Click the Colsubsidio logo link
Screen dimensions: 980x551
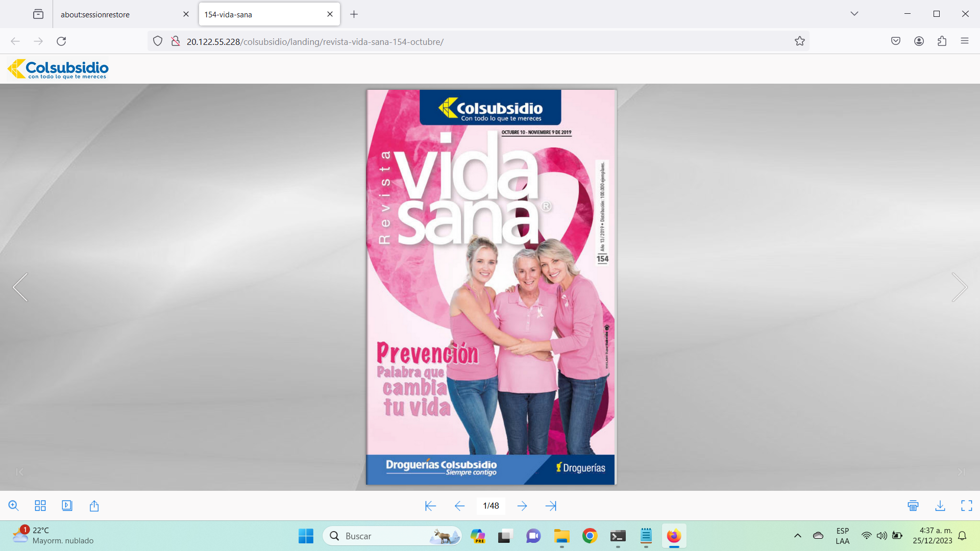tap(58, 69)
